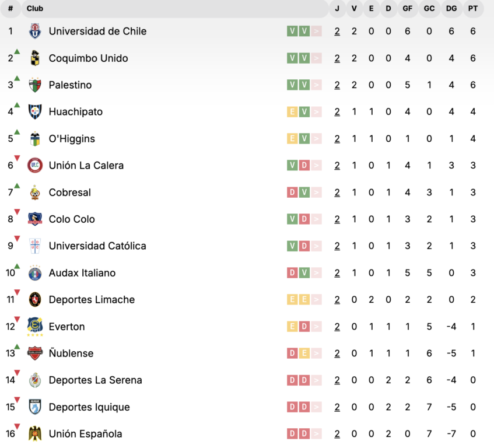494x448 pixels.
Task: Click the Universidad de Chile club crest
Action: click(x=35, y=32)
